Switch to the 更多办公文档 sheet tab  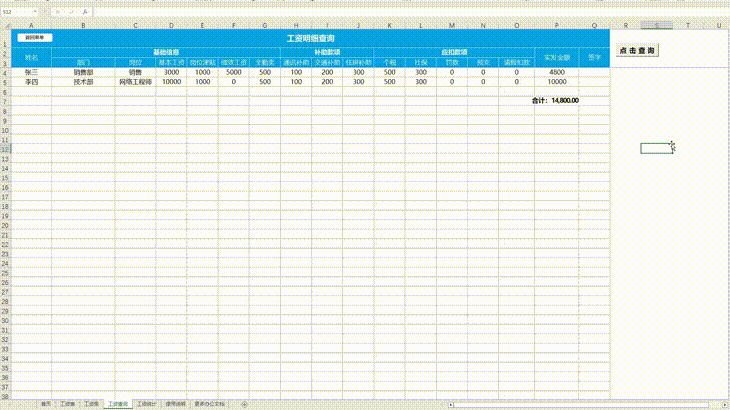tap(210, 404)
